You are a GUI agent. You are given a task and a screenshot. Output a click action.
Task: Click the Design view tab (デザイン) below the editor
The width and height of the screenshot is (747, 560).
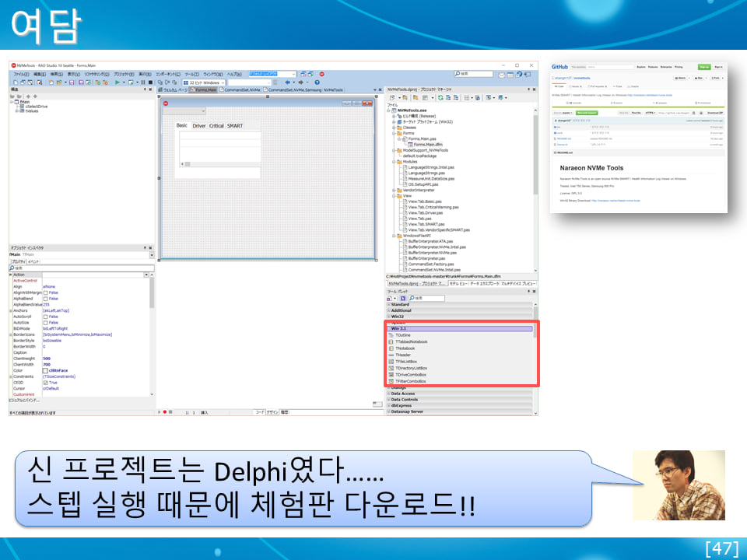272,412
